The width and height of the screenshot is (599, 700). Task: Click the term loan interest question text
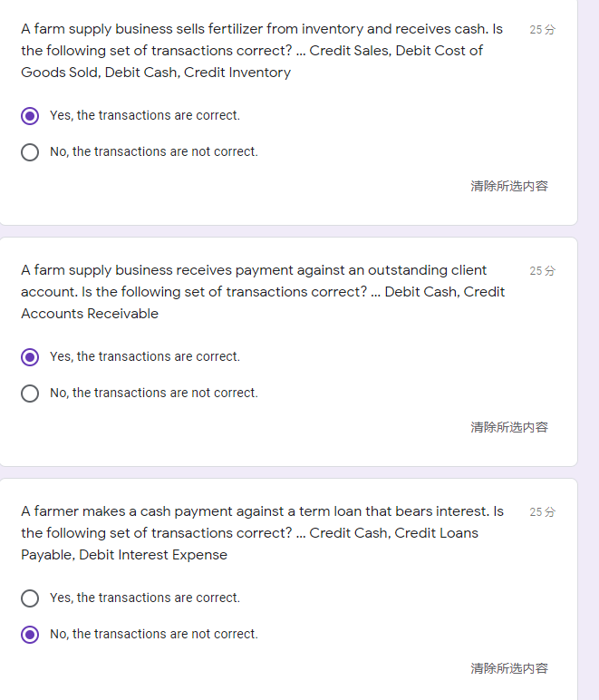point(263,533)
